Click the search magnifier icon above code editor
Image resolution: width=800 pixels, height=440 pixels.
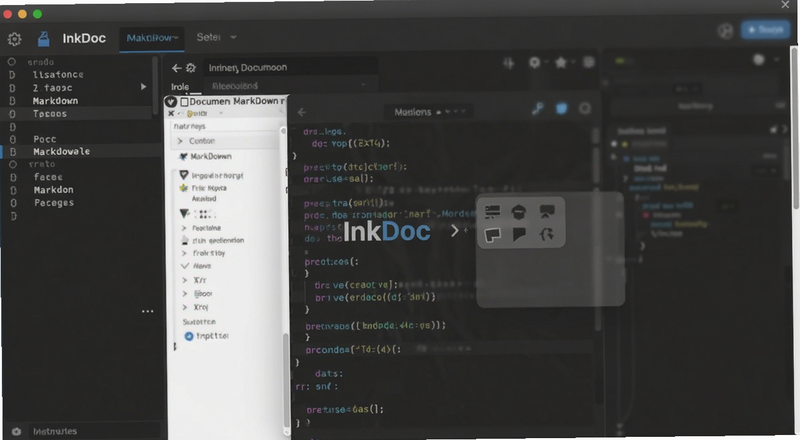point(585,108)
